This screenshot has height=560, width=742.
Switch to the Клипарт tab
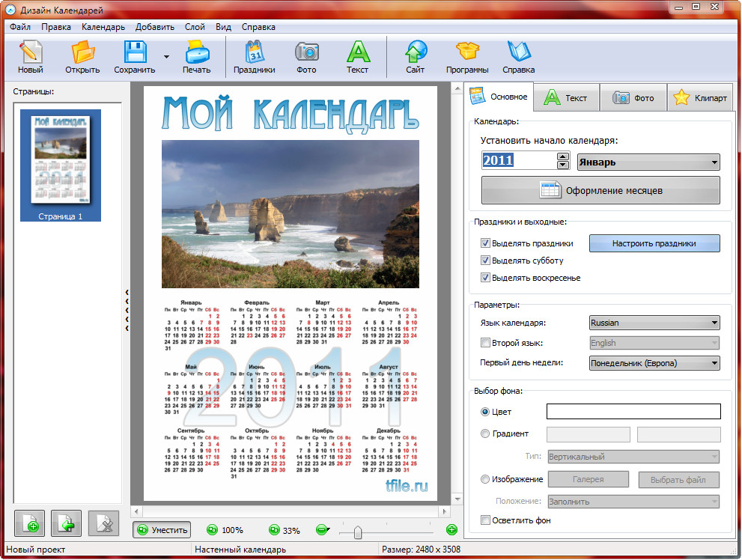pyautogui.click(x=700, y=98)
